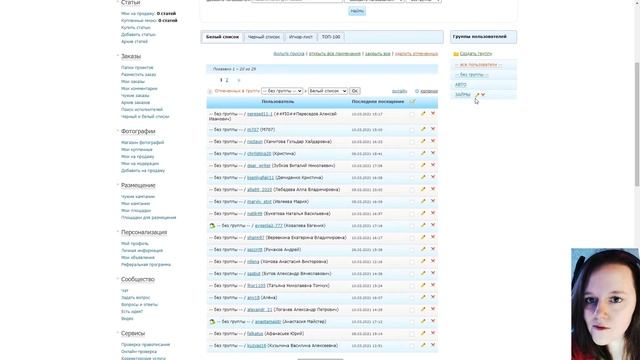Edit entry for Хамитова Гульдар Хайдаровна
This screenshot has height=360, width=640.
click(x=423, y=141)
